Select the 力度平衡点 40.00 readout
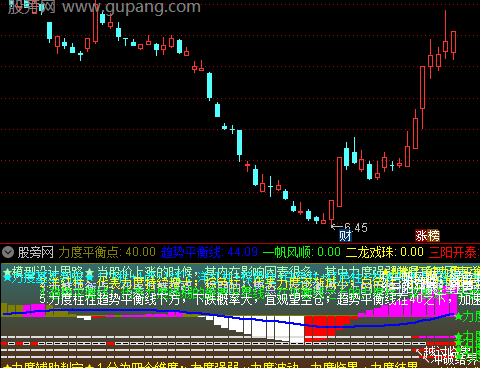Image resolution: width=480 pixels, height=368 pixels. [107, 252]
